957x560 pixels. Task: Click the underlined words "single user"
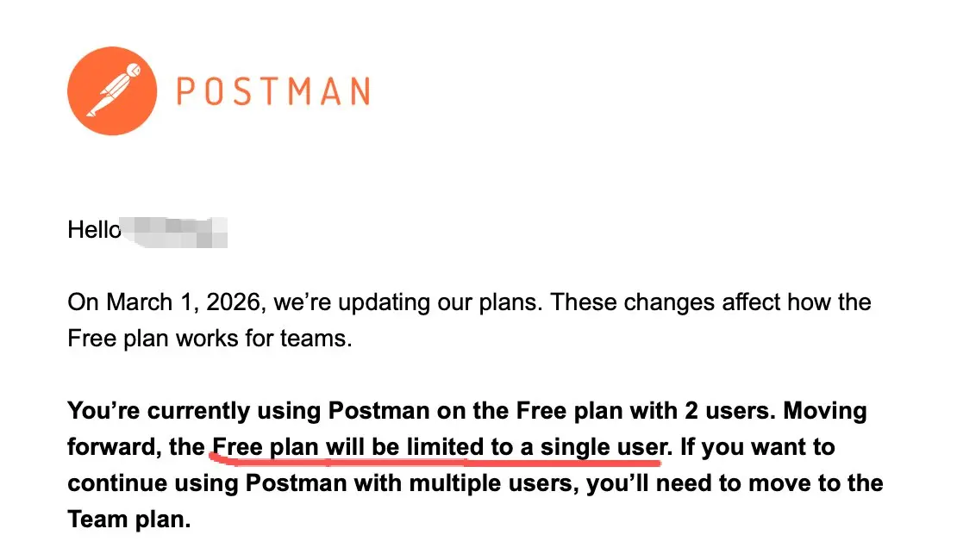[x=604, y=447]
